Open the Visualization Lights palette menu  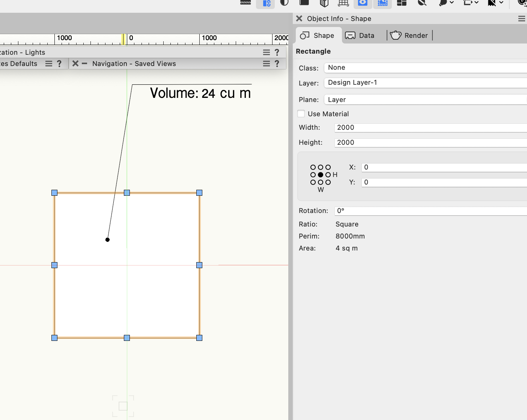tap(266, 52)
